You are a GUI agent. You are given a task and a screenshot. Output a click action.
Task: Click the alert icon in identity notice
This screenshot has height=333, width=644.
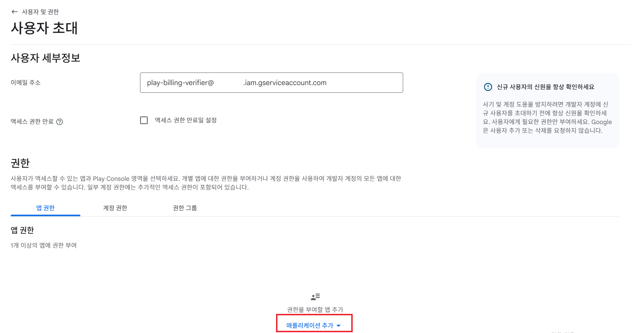click(488, 87)
